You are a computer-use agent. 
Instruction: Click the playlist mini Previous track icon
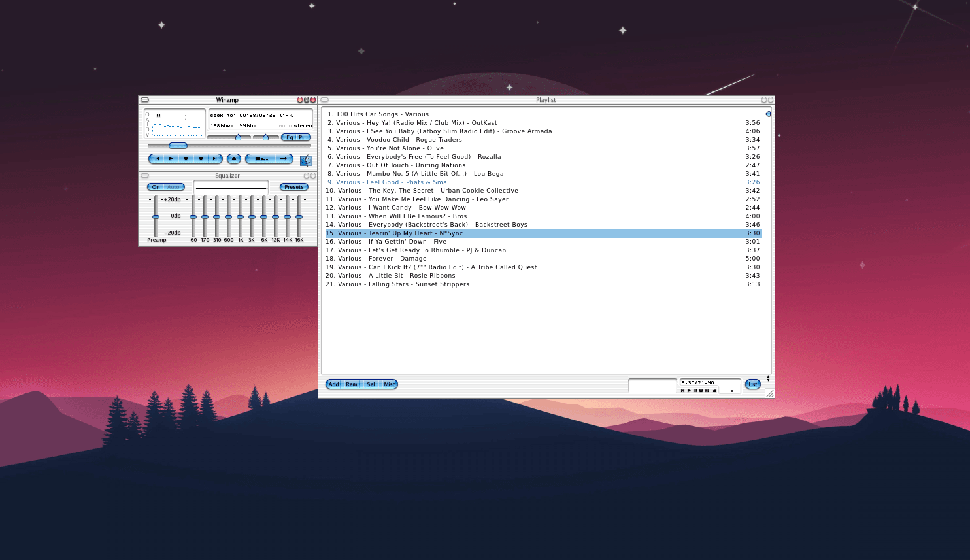coord(683,391)
